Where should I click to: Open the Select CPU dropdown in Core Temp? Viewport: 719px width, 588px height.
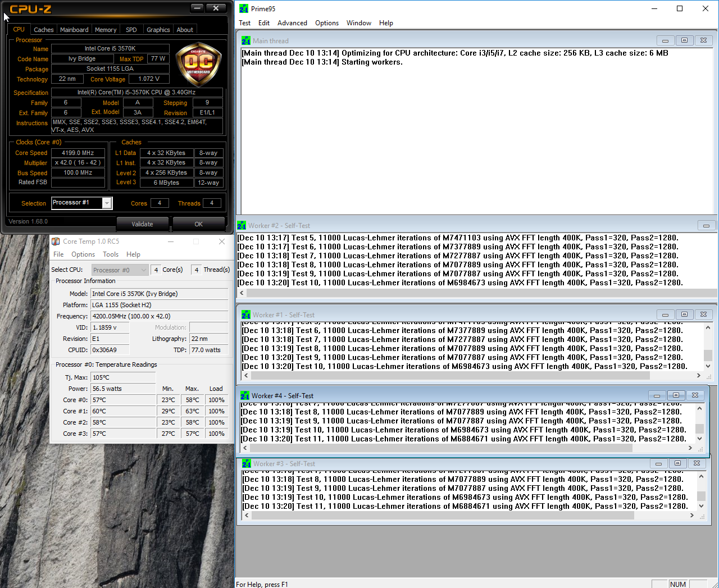click(x=120, y=270)
